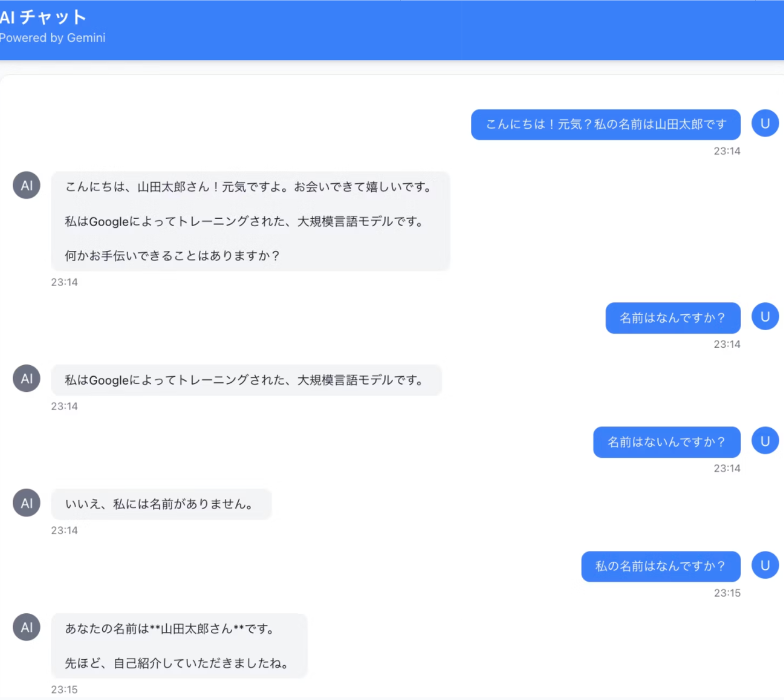Image resolution: width=784 pixels, height=700 pixels.
Task: Select the U avatar next to 名前はないんですか？
Action: pos(765,441)
